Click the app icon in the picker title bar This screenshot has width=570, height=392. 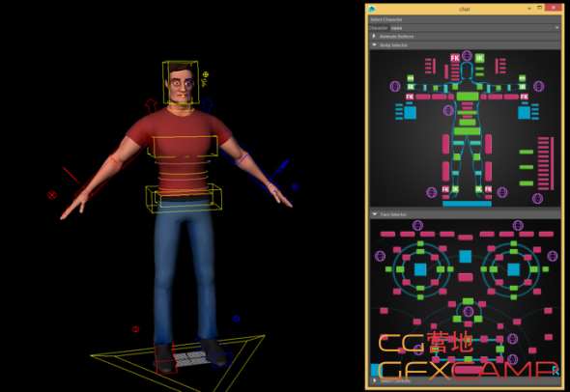click(x=372, y=9)
